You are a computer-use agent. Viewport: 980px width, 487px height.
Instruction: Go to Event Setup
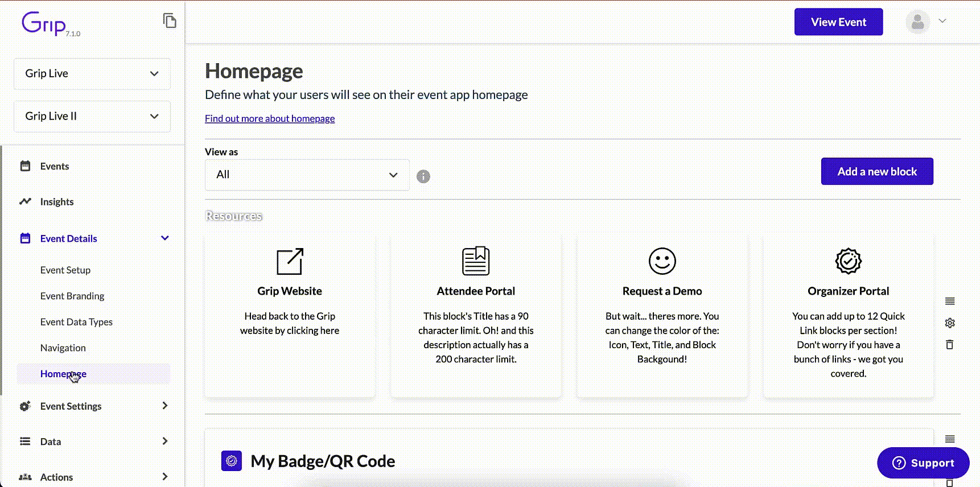pos(65,270)
